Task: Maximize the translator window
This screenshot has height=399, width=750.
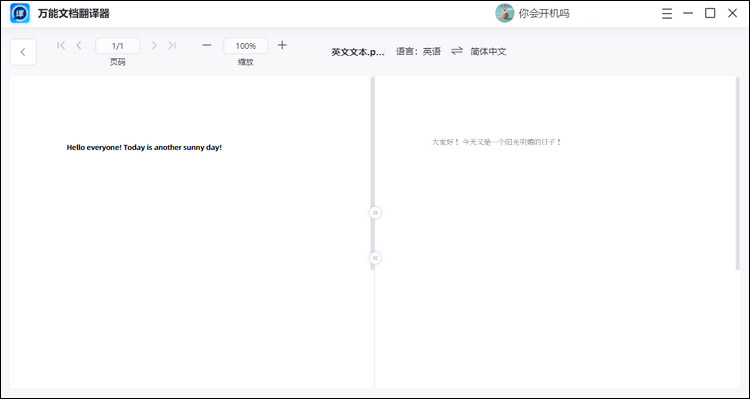Action: (x=710, y=13)
